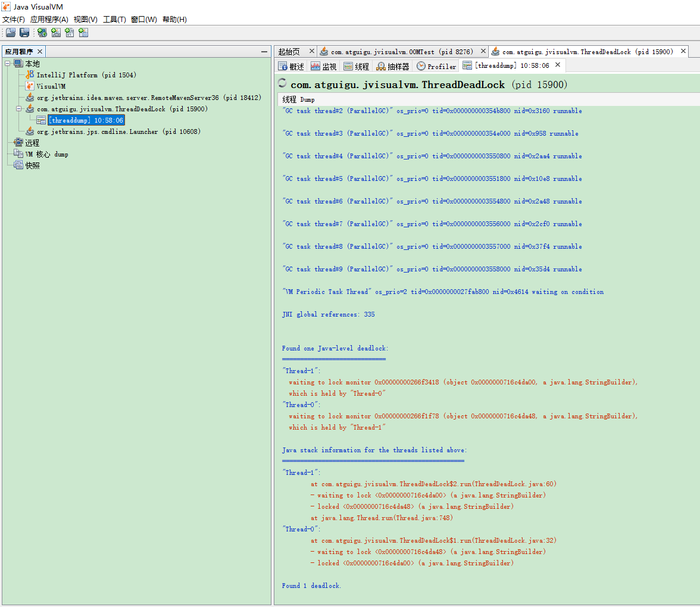Screen dimensions: 700x607
Task: Minimize the 应用程序 panel
Action: 264,52
